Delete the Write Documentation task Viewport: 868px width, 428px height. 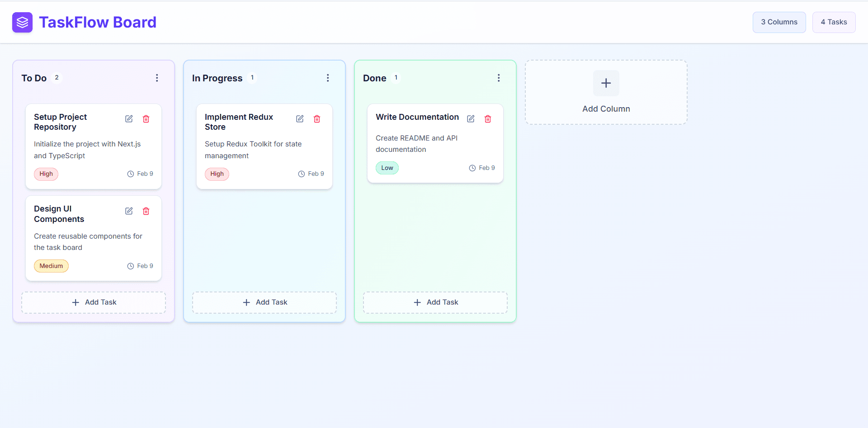[488, 118]
